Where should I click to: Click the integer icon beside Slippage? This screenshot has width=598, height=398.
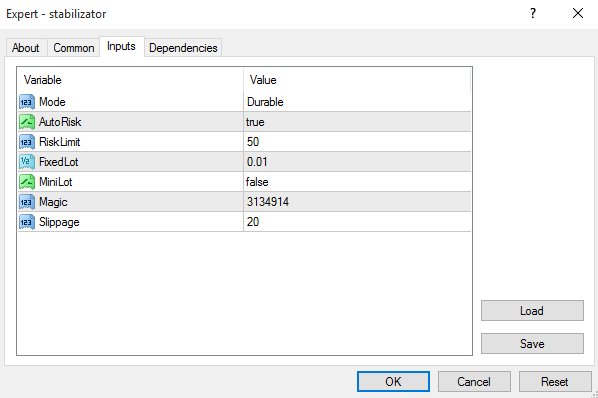[x=27, y=222]
